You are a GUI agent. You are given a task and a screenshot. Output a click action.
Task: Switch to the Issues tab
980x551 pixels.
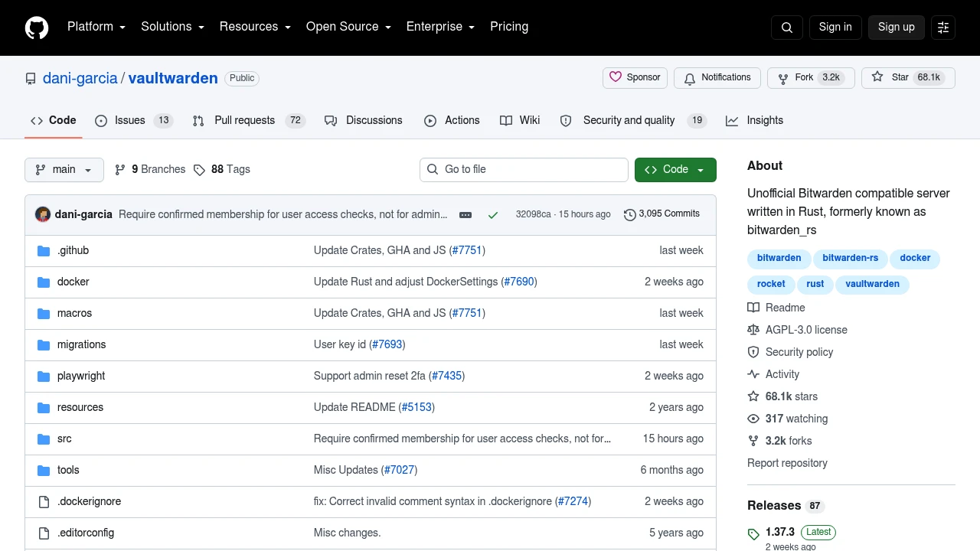click(134, 120)
